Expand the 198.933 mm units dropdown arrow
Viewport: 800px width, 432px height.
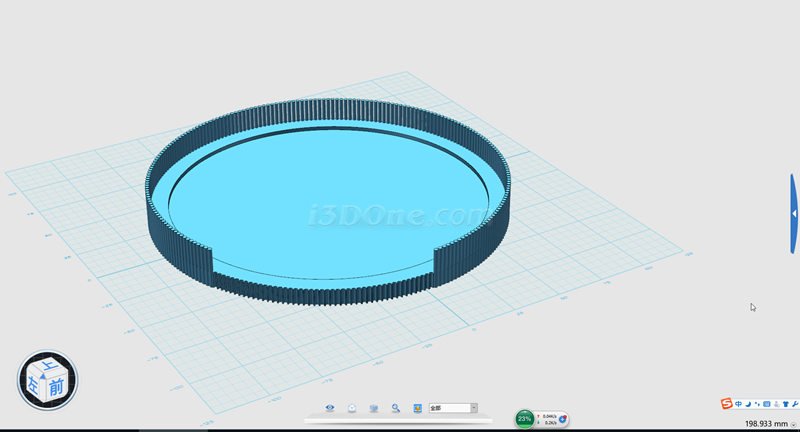[792, 424]
